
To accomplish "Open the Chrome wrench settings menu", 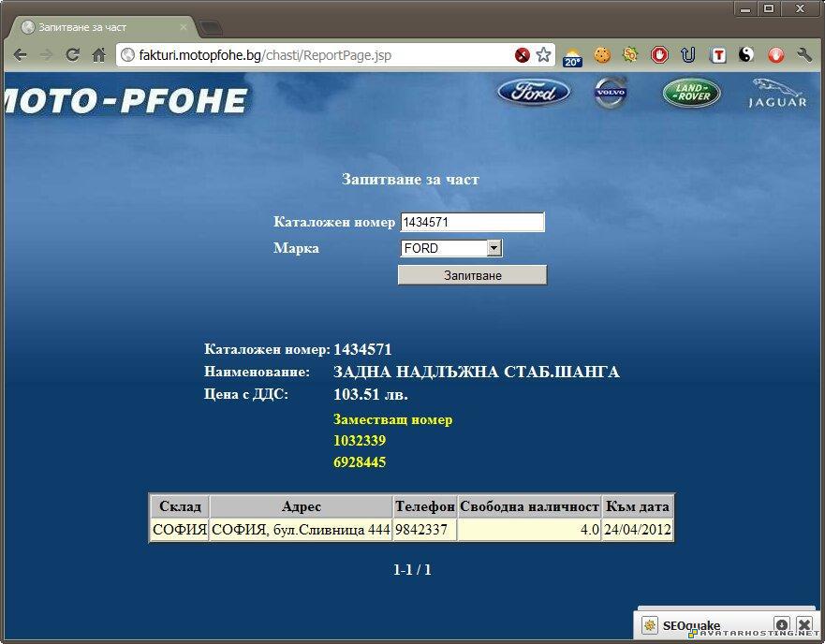I will click(x=803, y=55).
